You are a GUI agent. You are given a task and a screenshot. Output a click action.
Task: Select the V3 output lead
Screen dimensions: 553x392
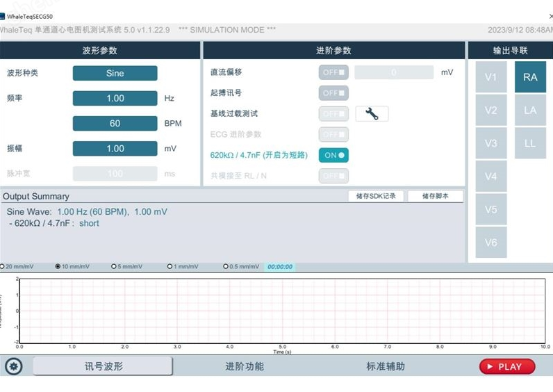click(x=491, y=143)
